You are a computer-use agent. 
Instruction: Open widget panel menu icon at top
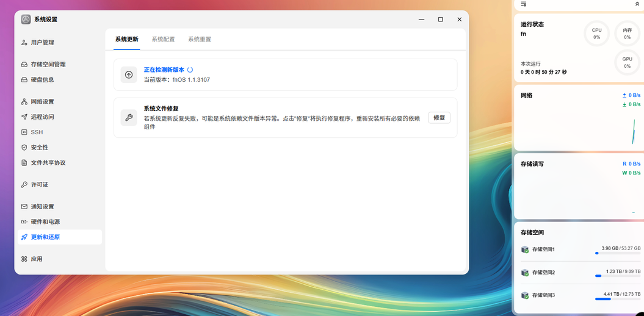pyautogui.click(x=524, y=4)
